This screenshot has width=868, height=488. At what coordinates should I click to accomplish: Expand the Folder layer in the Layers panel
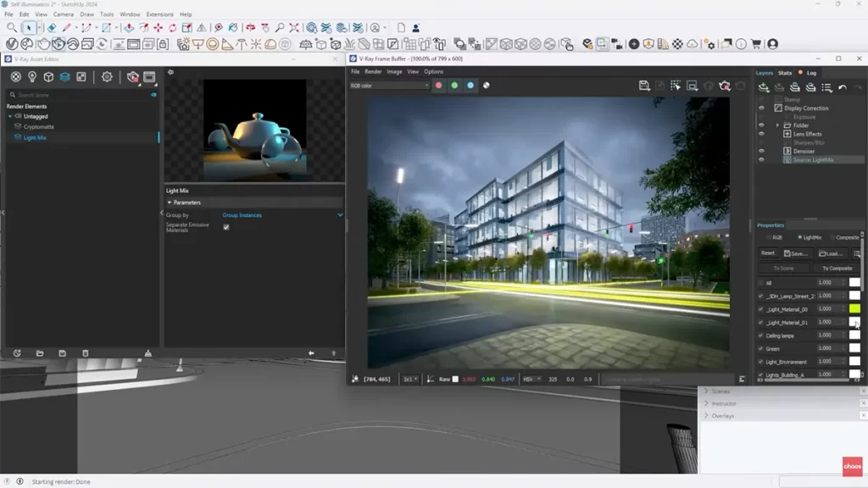click(x=777, y=125)
